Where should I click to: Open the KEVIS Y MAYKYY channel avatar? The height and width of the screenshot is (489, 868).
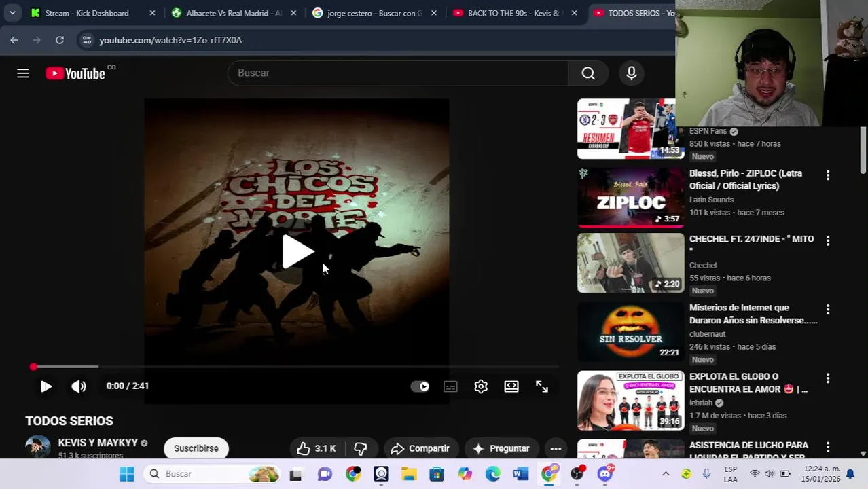(38, 448)
